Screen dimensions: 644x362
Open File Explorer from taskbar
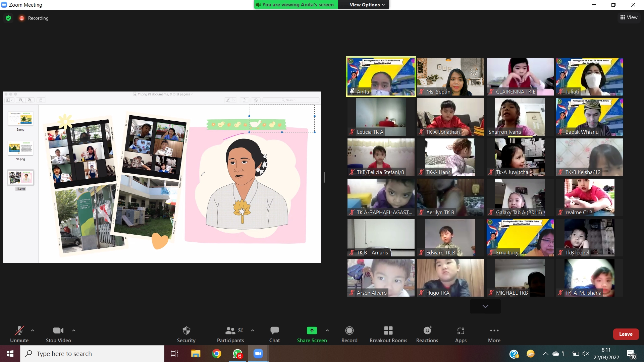(x=196, y=354)
